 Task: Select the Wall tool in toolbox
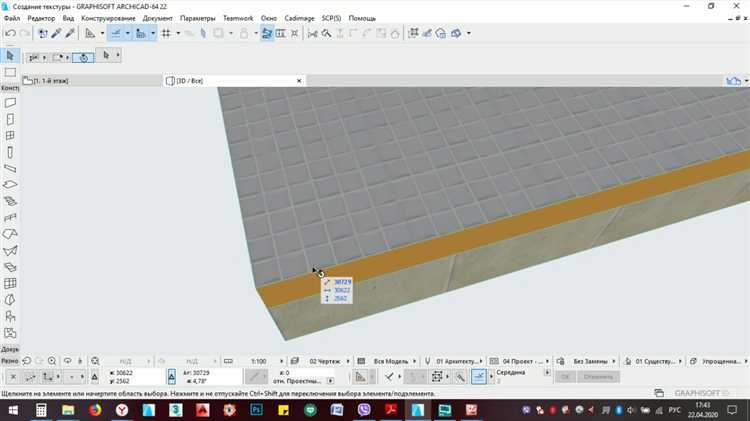coord(10,103)
